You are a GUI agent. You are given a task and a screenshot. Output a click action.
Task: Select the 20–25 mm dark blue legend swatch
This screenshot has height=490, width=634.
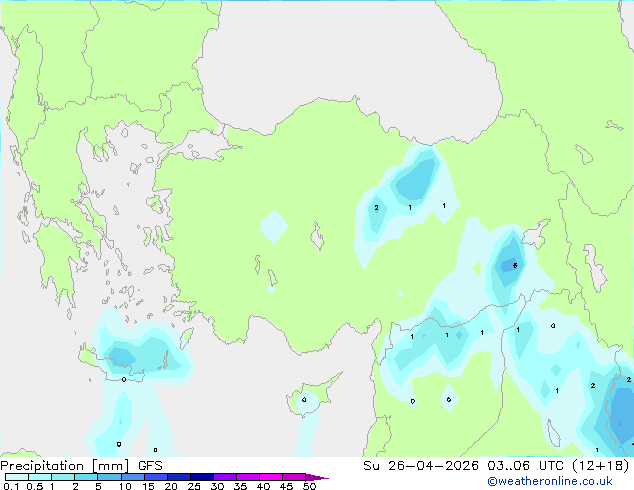pos(178,477)
